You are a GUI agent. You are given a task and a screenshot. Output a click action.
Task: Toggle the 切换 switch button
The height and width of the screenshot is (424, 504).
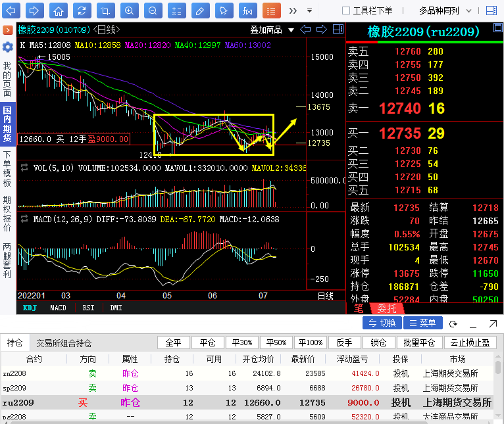click(x=382, y=323)
